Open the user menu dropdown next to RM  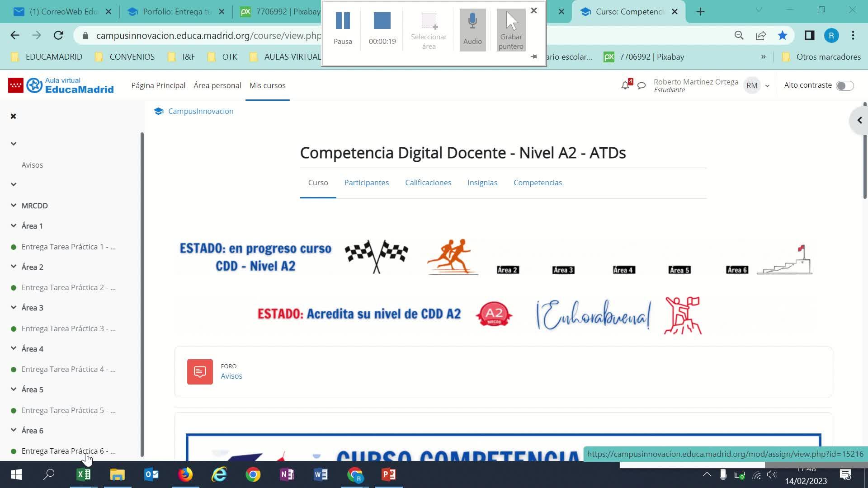[767, 86]
